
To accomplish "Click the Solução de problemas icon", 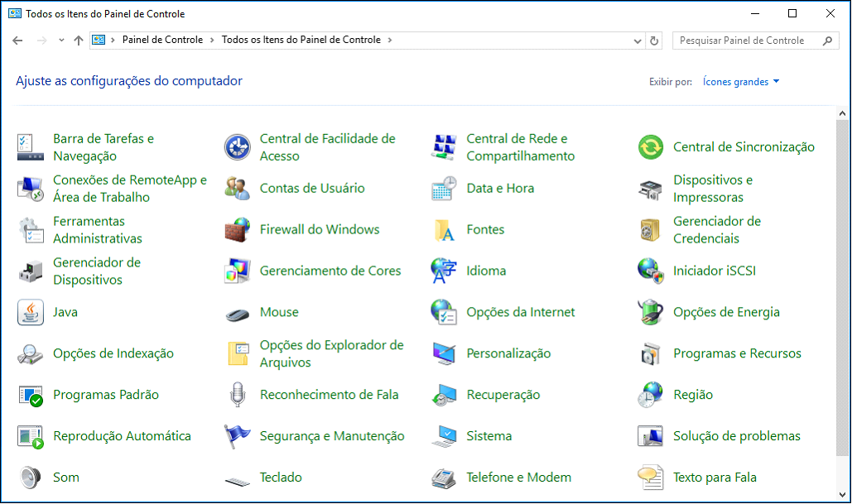I will pos(651,436).
